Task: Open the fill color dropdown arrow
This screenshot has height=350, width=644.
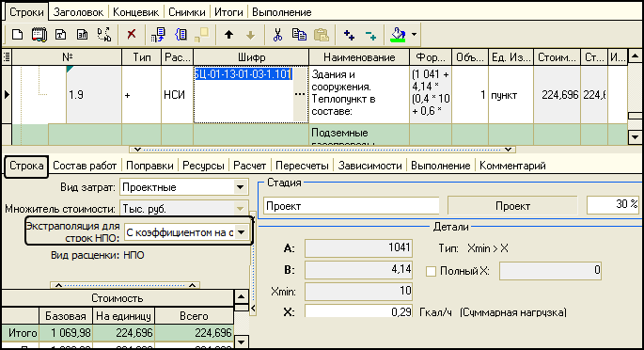Action: [x=414, y=35]
